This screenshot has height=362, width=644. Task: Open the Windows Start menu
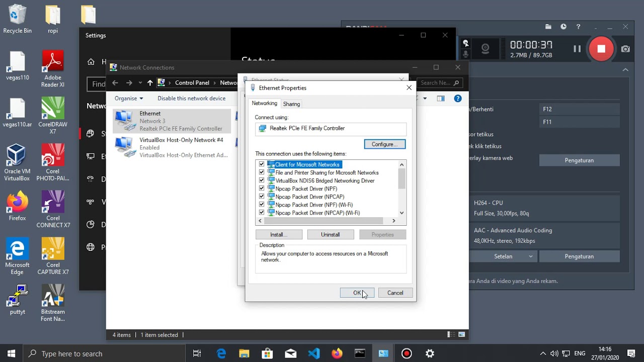[x=12, y=353]
